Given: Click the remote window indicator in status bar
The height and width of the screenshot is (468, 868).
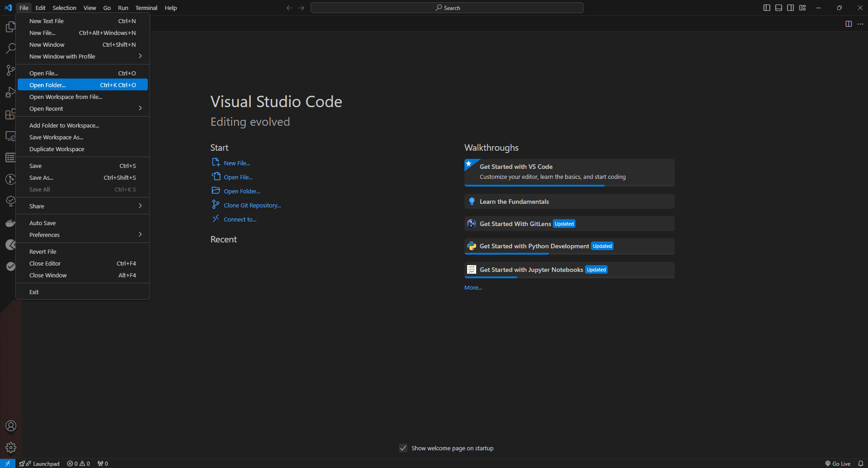Looking at the screenshot, I should [8, 463].
